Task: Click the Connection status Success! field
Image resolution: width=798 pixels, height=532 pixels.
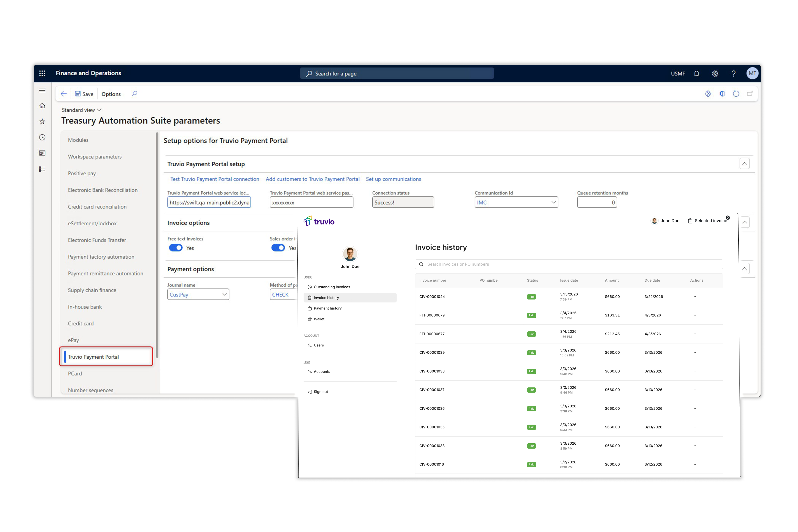Action: coord(403,202)
